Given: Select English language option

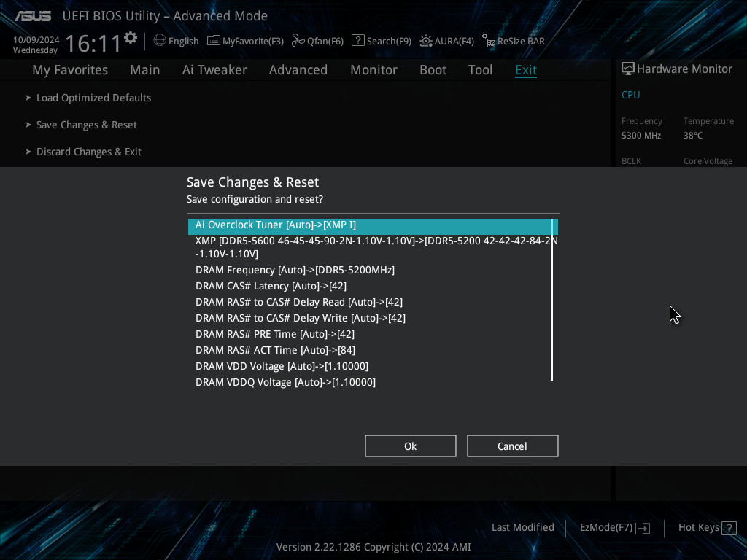Looking at the screenshot, I should click(x=183, y=42).
